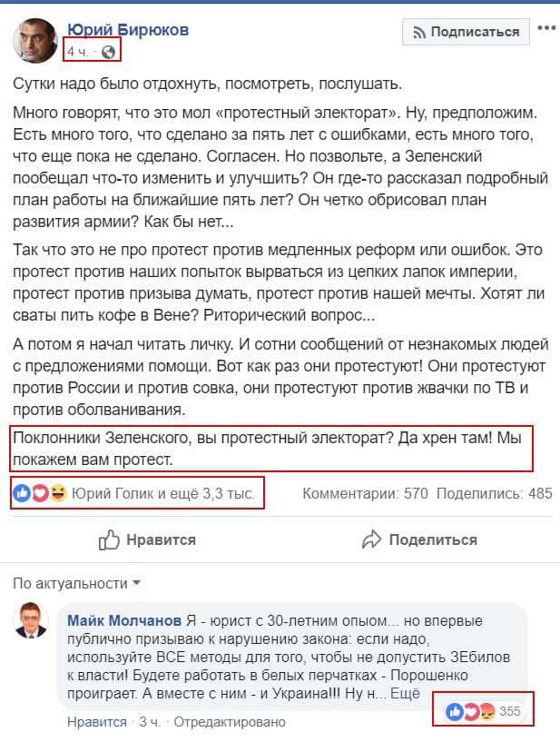
Task: Click commenter name Майк Молчанов
Action: click(124, 620)
